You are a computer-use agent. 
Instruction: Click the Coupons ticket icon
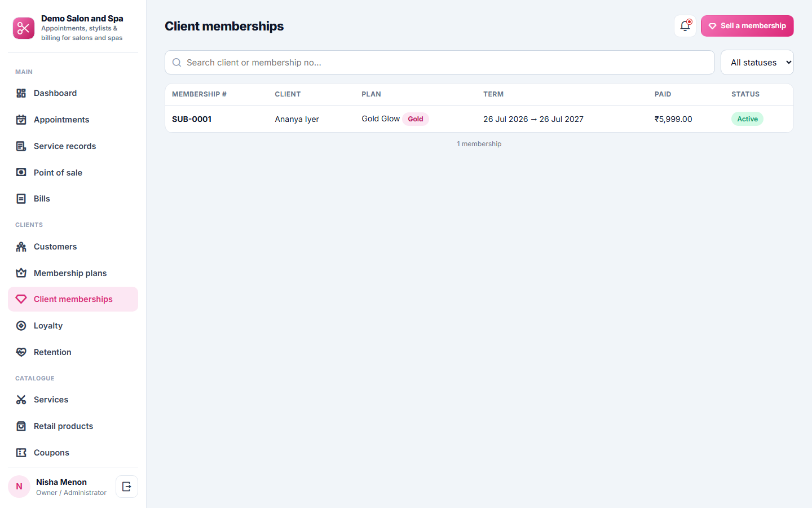click(x=21, y=453)
